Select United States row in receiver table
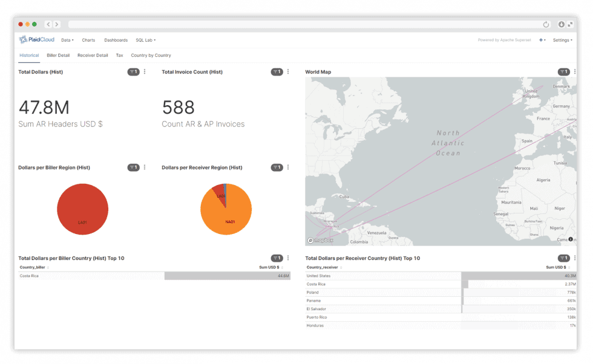Screen dimensions: 593x364 441,276
